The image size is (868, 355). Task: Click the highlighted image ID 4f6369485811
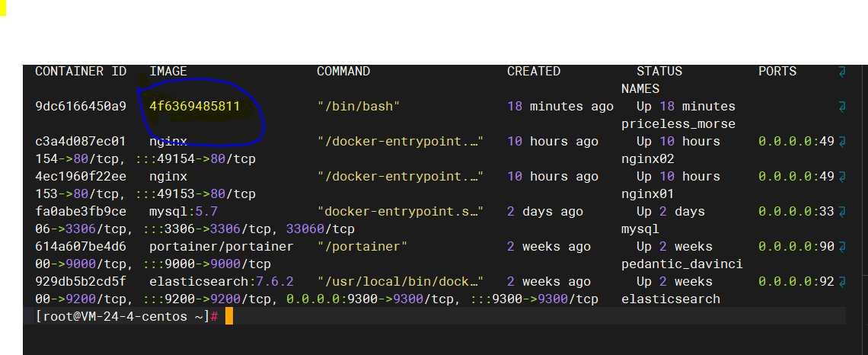[x=195, y=107]
